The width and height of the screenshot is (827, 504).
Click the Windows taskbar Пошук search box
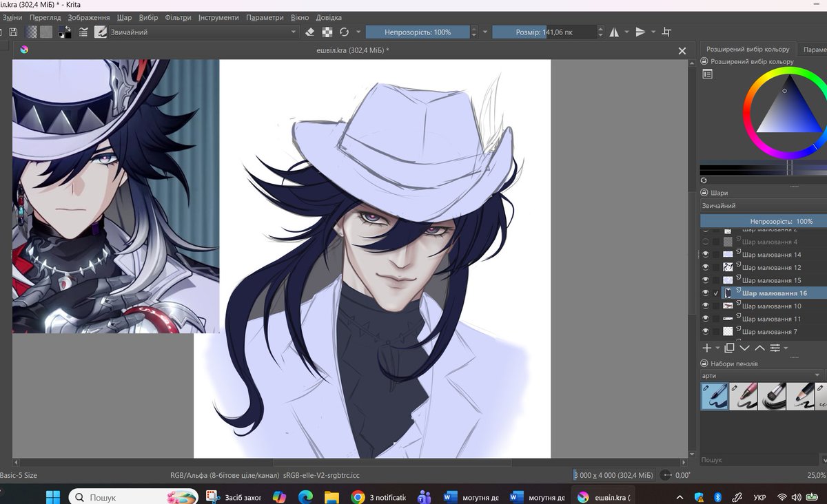coord(134,496)
